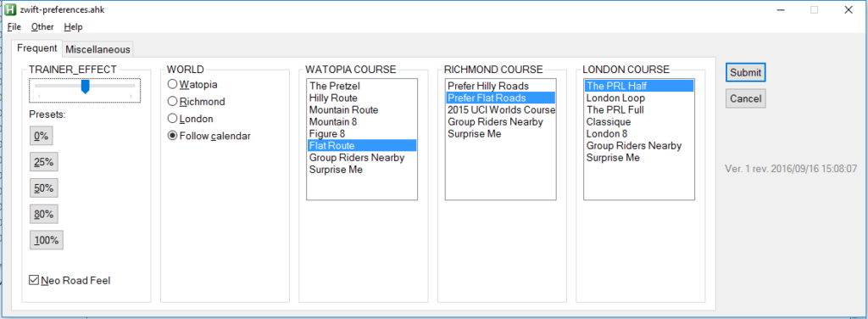Toggle the Neo Road Feel checkbox
Screen dimensions: 868x319
70,281
